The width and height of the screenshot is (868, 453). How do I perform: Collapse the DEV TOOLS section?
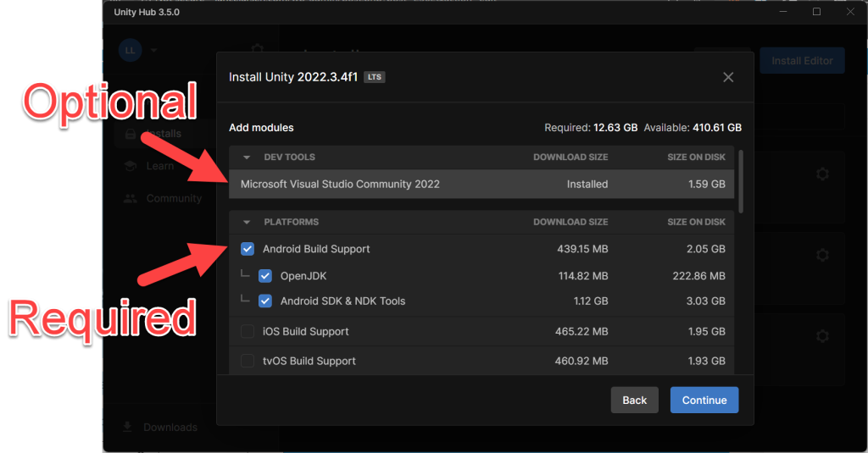pos(247,157)
